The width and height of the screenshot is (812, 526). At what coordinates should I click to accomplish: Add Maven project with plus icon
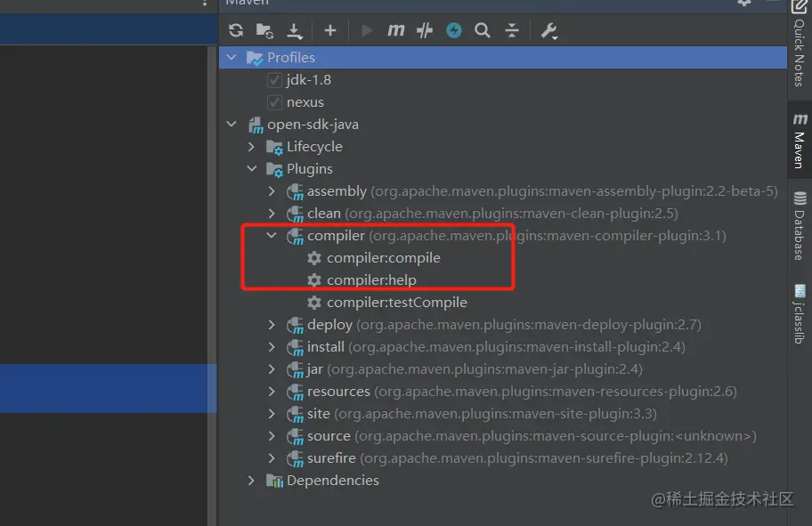(x=329, y=30)
